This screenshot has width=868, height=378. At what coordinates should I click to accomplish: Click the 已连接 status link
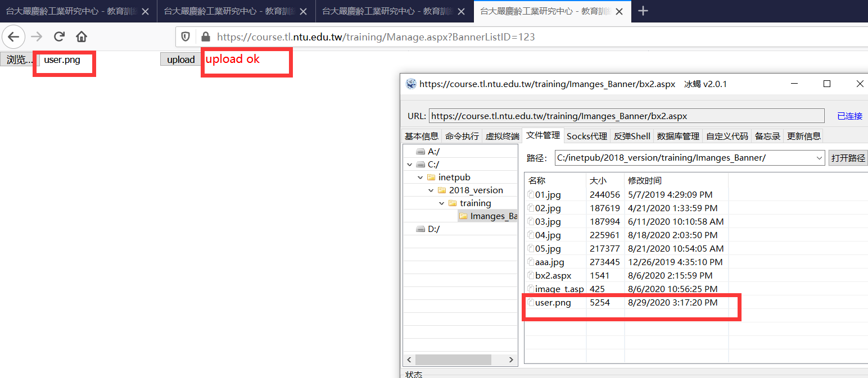tap(849, 116)
